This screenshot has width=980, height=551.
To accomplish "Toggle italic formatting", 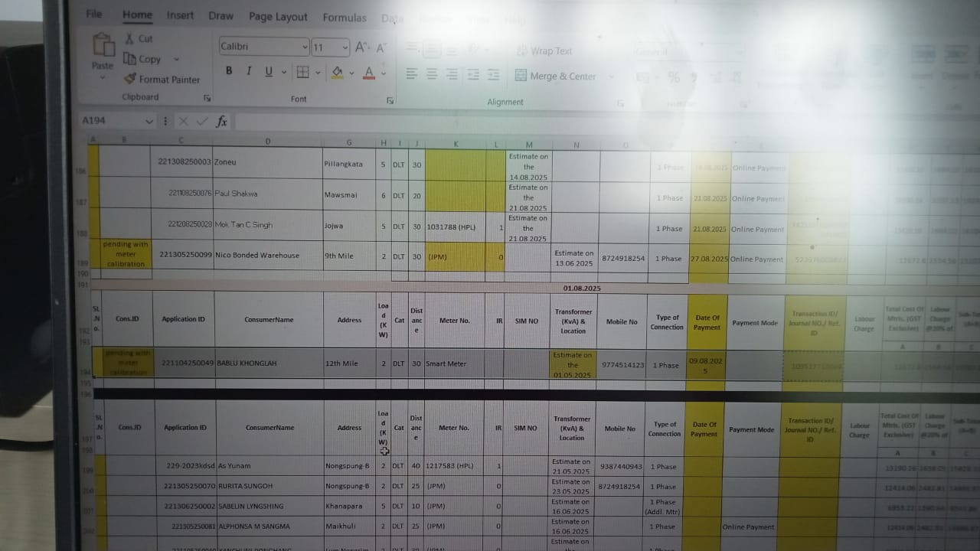I will coord(248,71).
